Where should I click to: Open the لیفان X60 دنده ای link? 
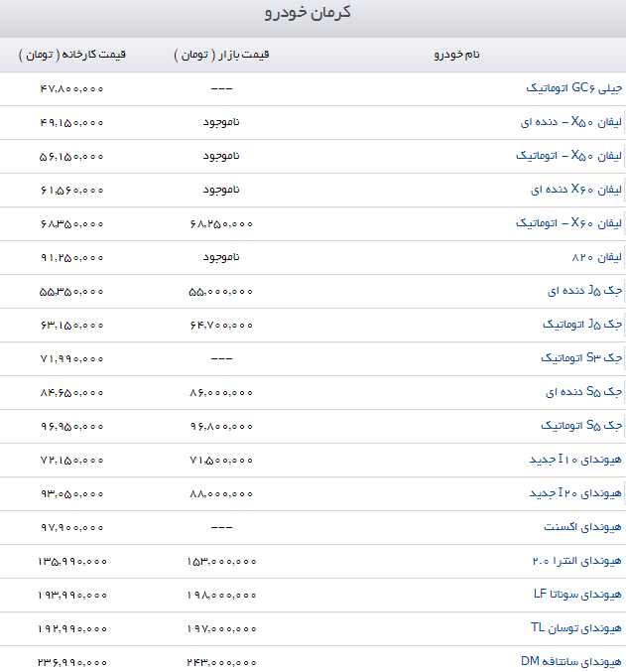(x=576, y=190)
